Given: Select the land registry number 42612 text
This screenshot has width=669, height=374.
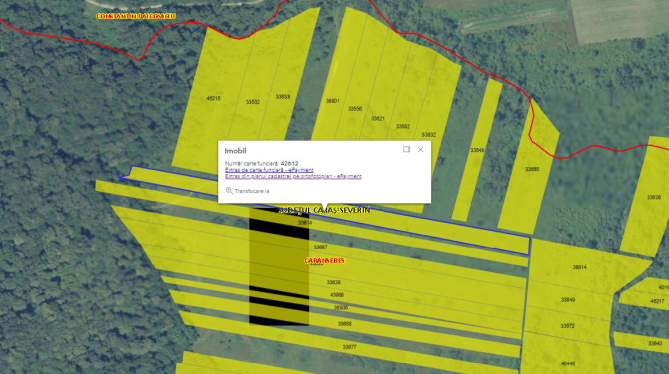Looking at the screenshot, I should (289, 163).
